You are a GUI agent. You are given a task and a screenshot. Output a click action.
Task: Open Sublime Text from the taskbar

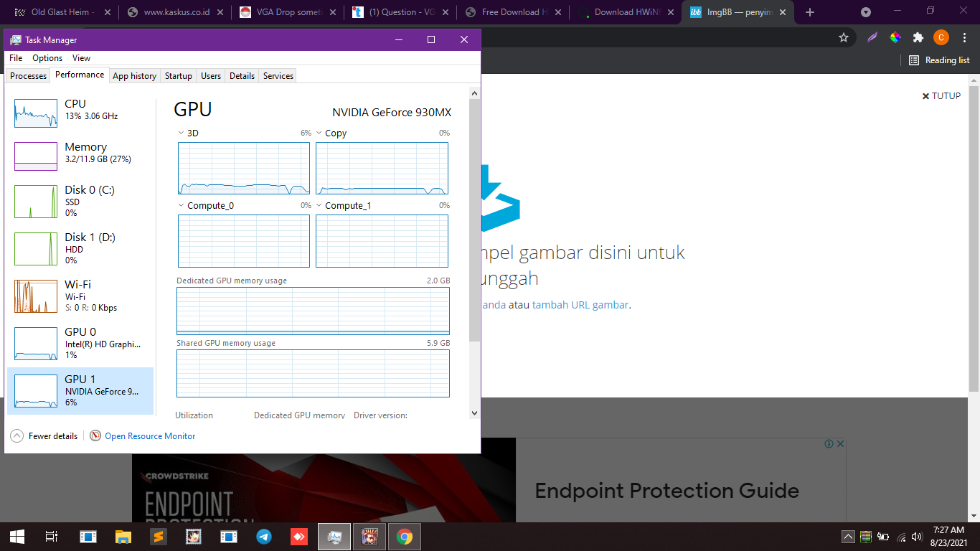pyautogui.click(x=159, y=536)
